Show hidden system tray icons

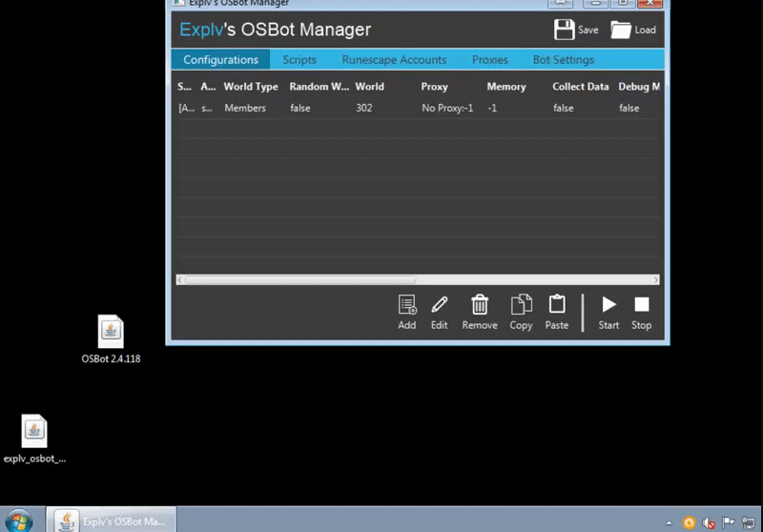pos(669,522)
